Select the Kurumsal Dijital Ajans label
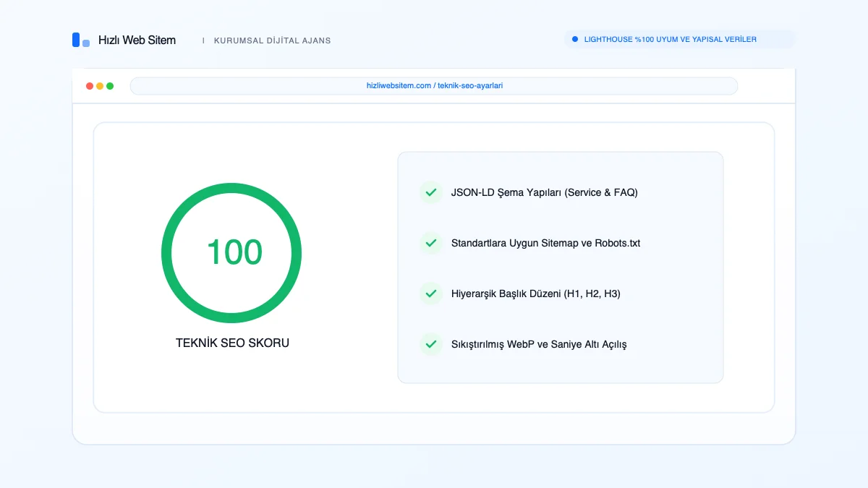868x488 pixels. [273, 40]
